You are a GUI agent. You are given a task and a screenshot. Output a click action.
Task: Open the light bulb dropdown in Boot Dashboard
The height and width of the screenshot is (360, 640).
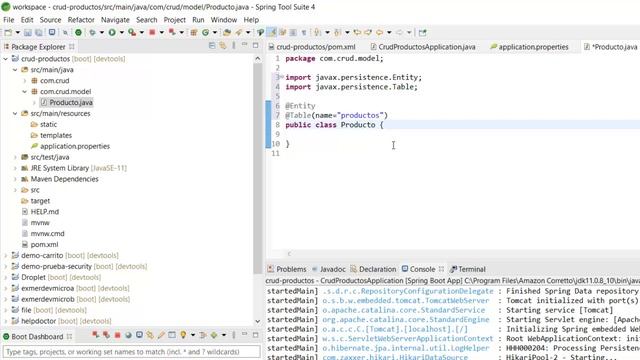pos(193,335)
